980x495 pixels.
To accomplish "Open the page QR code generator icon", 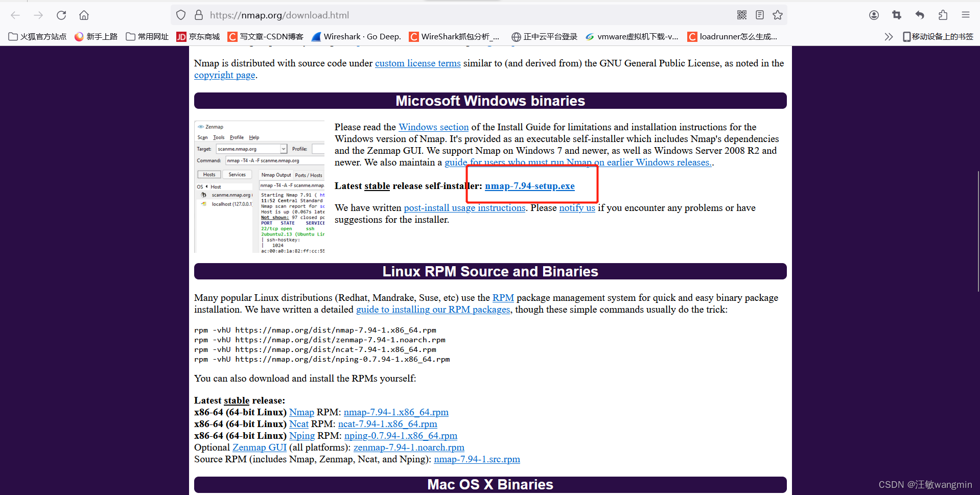I will [742, 15].
